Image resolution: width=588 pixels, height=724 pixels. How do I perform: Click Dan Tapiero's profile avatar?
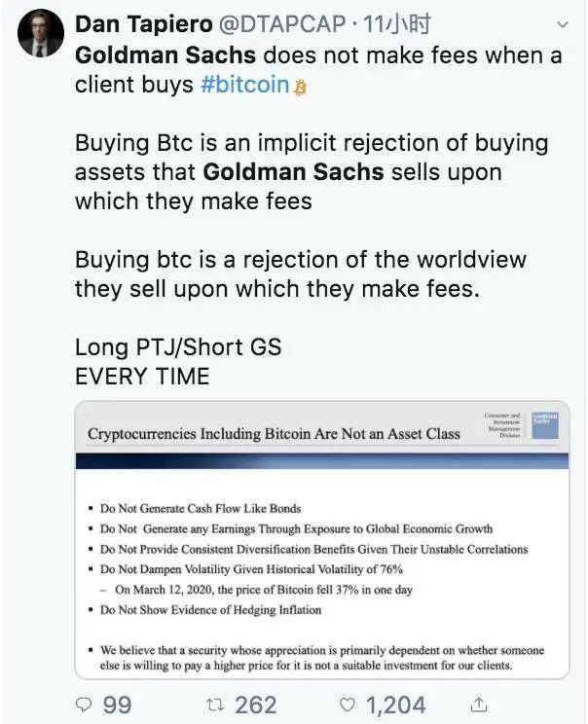tap(40, 33)
